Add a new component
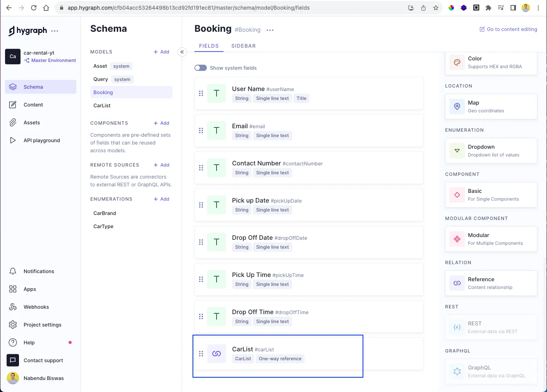The image size is (547, 392). [162, 123]
